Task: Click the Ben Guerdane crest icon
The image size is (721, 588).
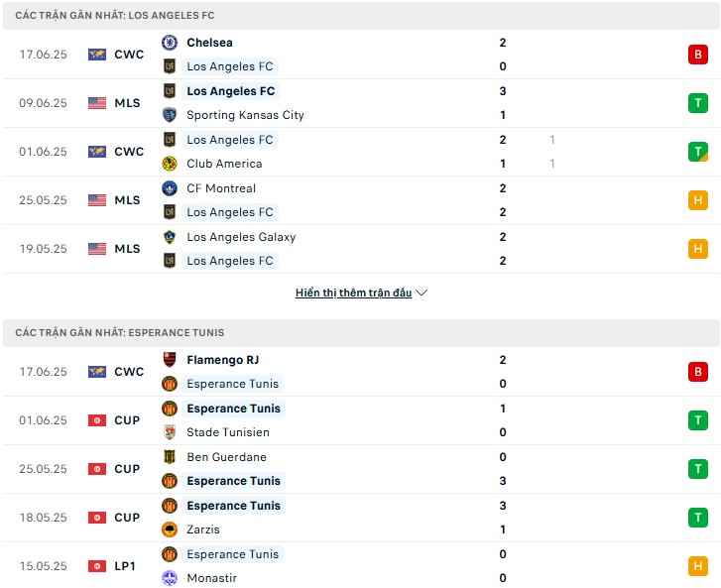Action: pyautogui.click(x=170, y=456)
